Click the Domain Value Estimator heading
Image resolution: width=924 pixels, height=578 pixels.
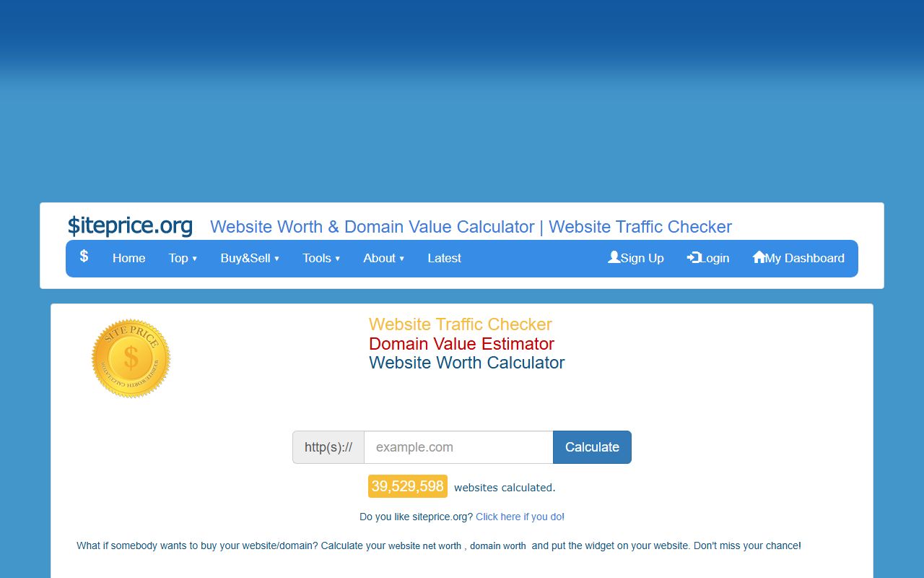(461, 344)
